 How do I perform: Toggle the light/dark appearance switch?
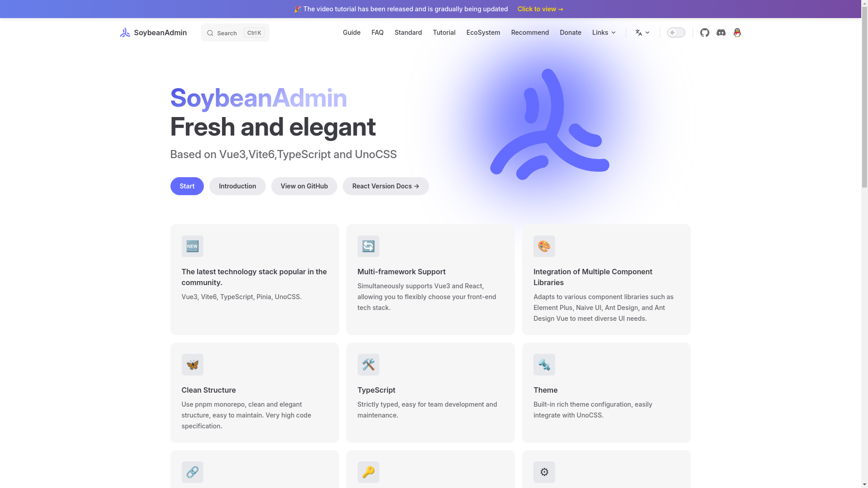676,33
